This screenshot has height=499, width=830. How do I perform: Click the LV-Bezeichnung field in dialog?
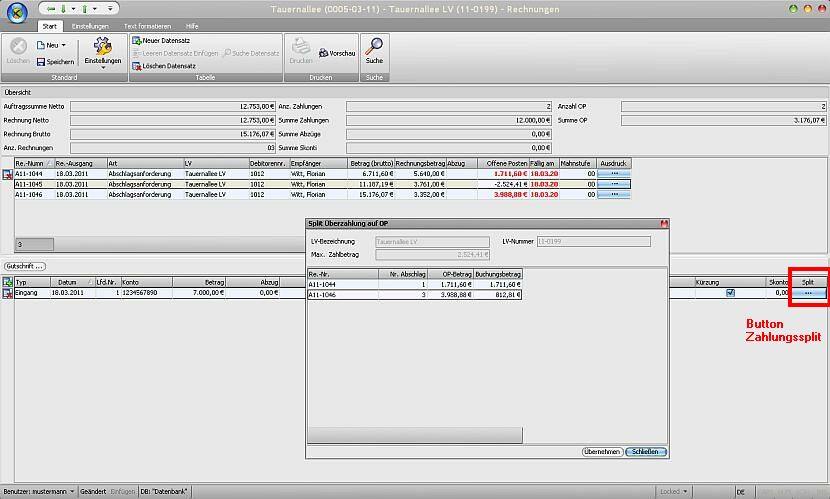tap(432, 241)
